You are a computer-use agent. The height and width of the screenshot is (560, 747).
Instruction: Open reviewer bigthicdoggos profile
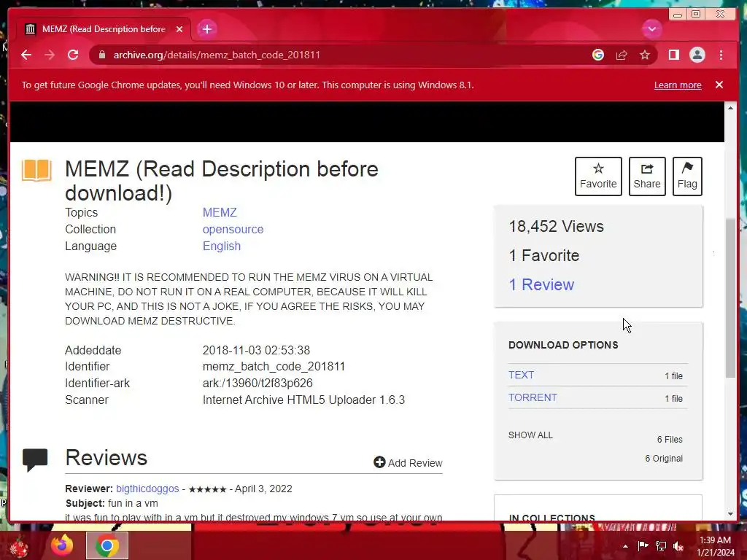[x=147, y=489]
